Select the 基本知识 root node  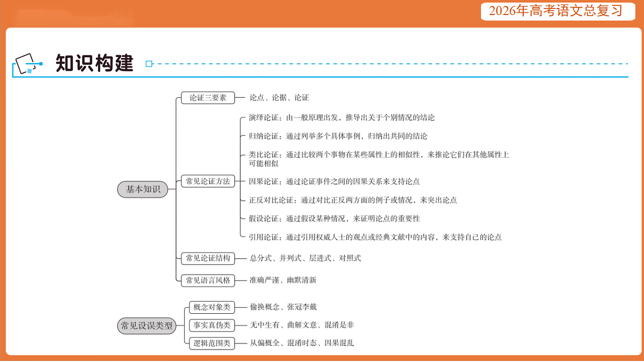point(143,189)
